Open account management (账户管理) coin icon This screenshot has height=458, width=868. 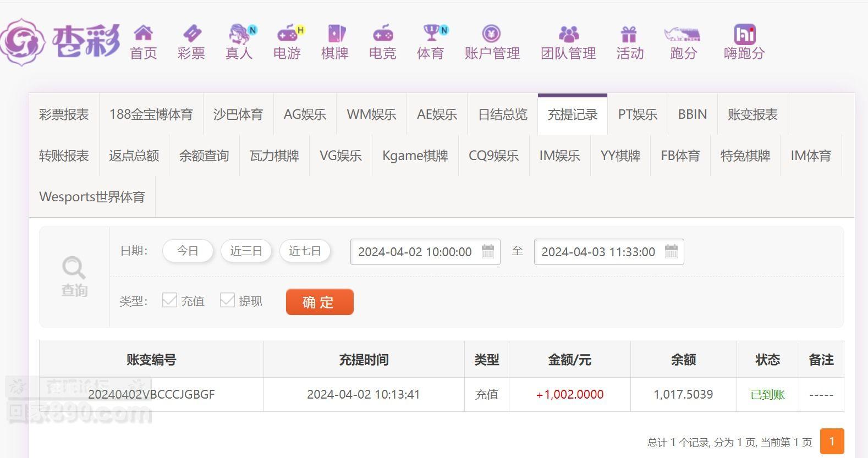click(491, 34)
